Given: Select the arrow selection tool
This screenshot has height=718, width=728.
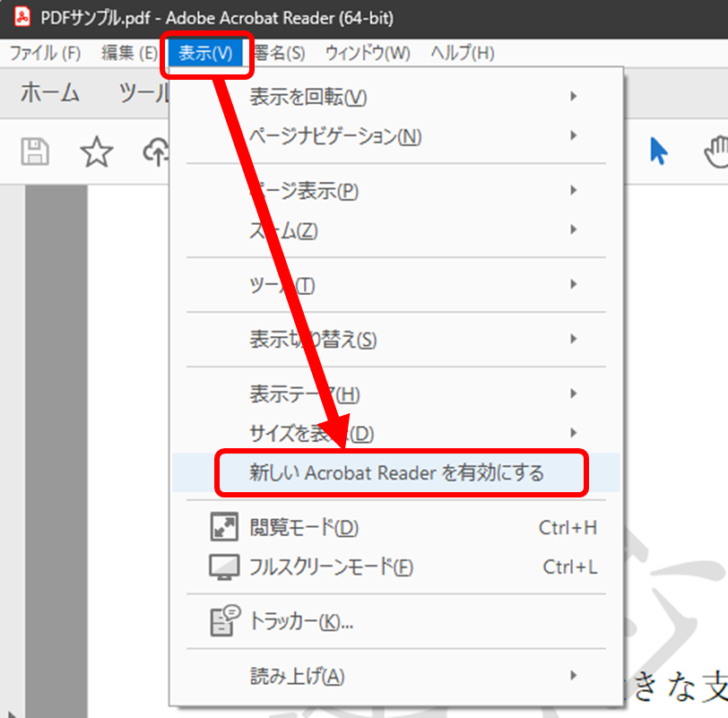Looking at the screenshot, I should tap(659, 151).
